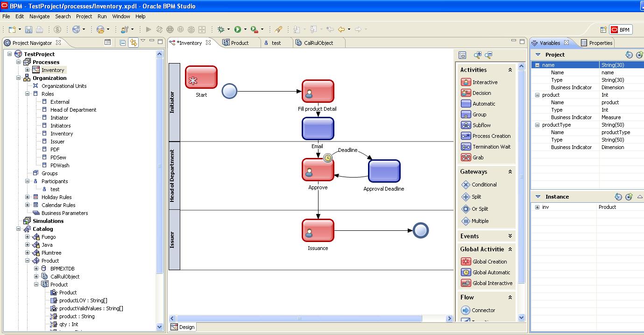Viewport: 644px width, 335px height.
Task: Click the horizontal scrollbar below the diagram
Action: [299, 318]
